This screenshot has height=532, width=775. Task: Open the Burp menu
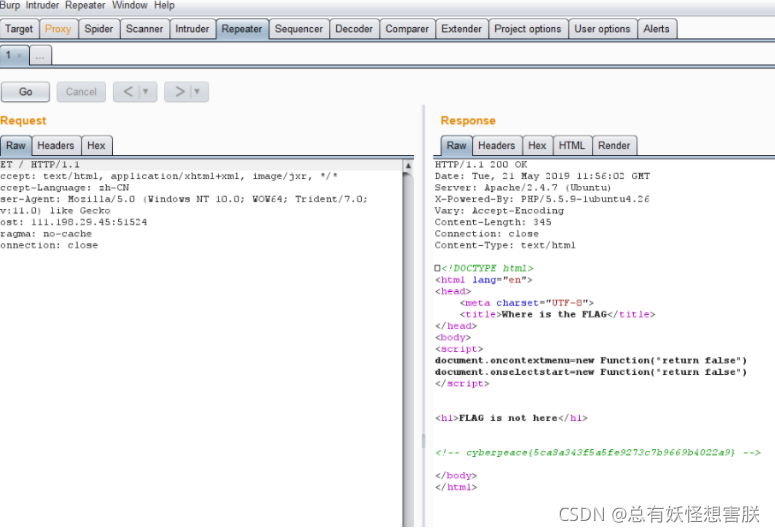point(10,5)
